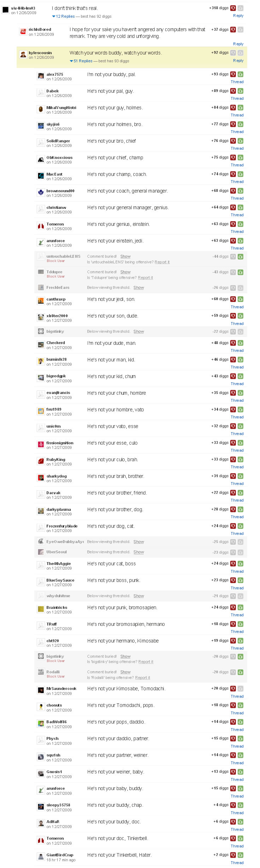This screenshot has height=868, width=260.
Task: Reply to kylescousin's highlighted comment
Action: (238, 61)
